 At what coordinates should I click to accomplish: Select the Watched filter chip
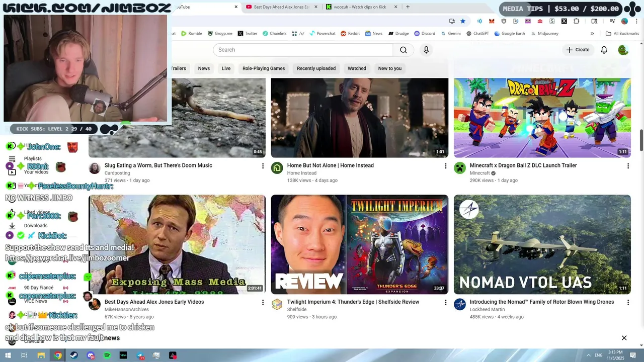coord(357,68)
